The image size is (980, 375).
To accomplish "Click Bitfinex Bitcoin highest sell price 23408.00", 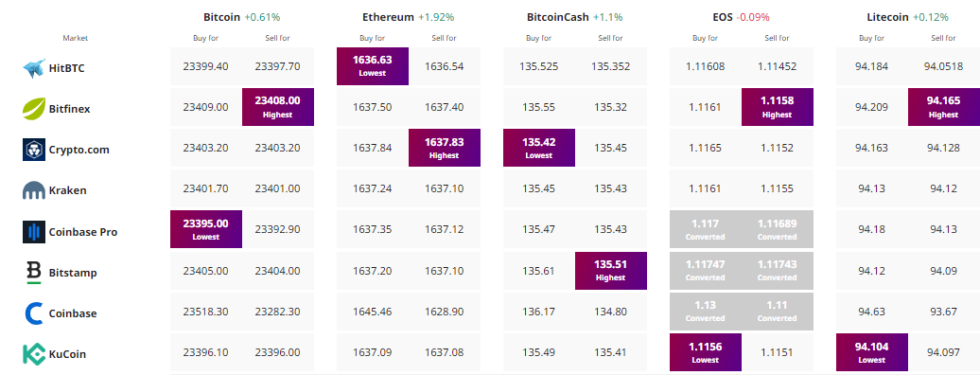I will 278,107.
